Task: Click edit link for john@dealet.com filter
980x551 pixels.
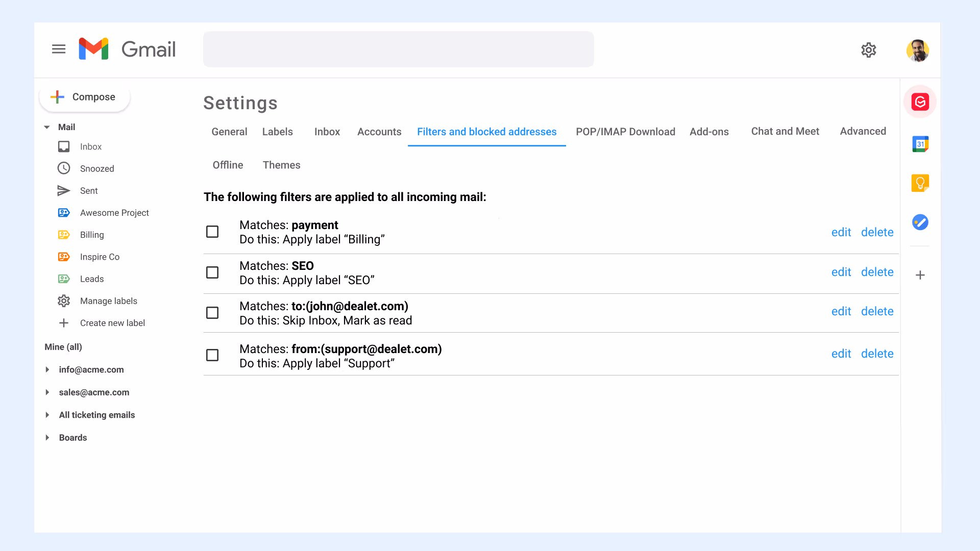Action: point(841,311)
